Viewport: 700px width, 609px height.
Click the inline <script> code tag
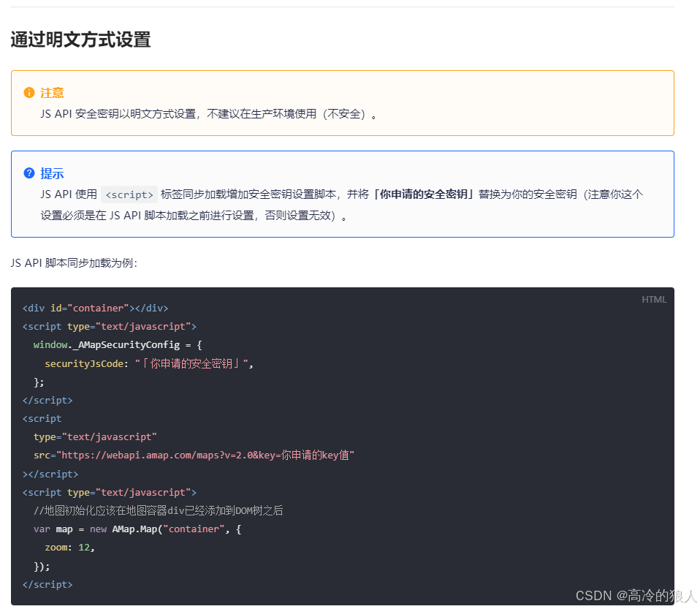[129, 194]
